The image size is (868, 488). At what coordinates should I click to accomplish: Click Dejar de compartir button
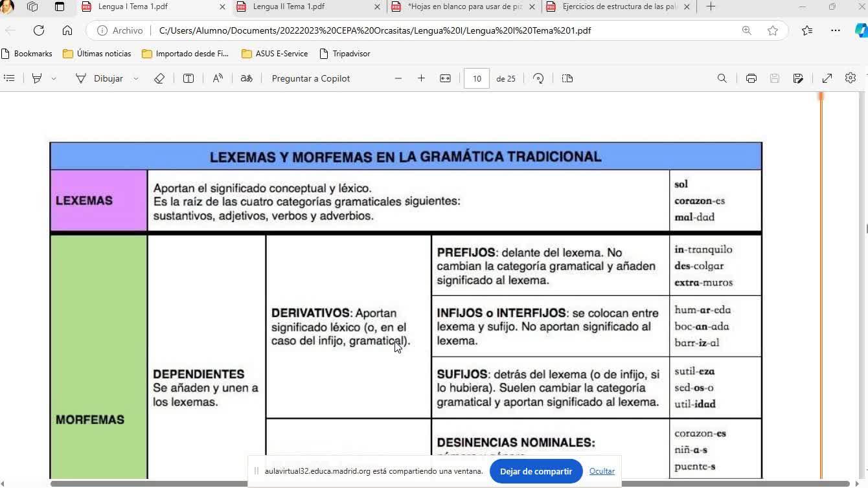(x=536, y=471)
